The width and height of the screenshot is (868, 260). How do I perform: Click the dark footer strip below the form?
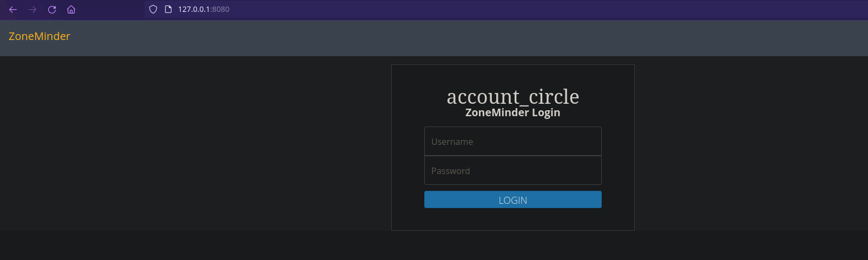pos(433,245)
